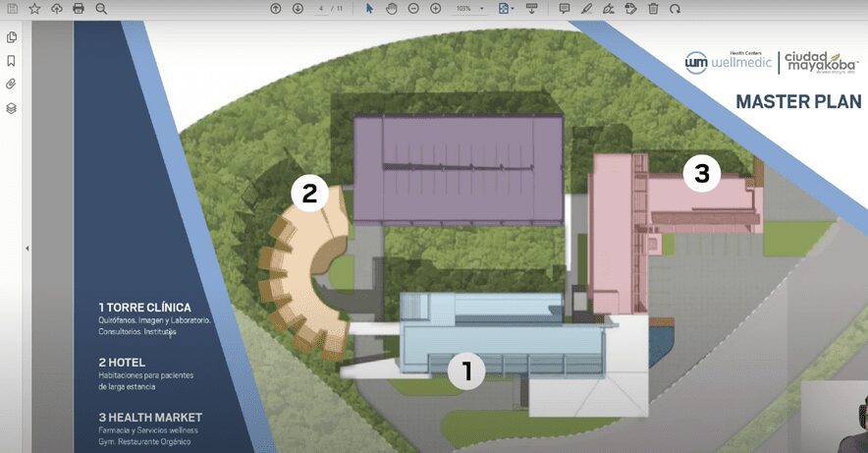Rotate the page with the rotate icon
Screen dimensions: 868x453
point(675,8)
